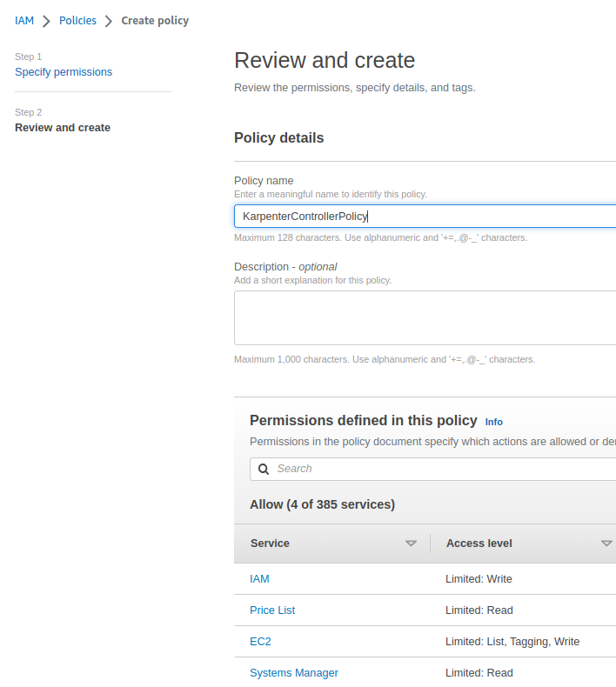Open the EC2 service link
Screen dimensions: 616x687
click(x=260, y=642)
